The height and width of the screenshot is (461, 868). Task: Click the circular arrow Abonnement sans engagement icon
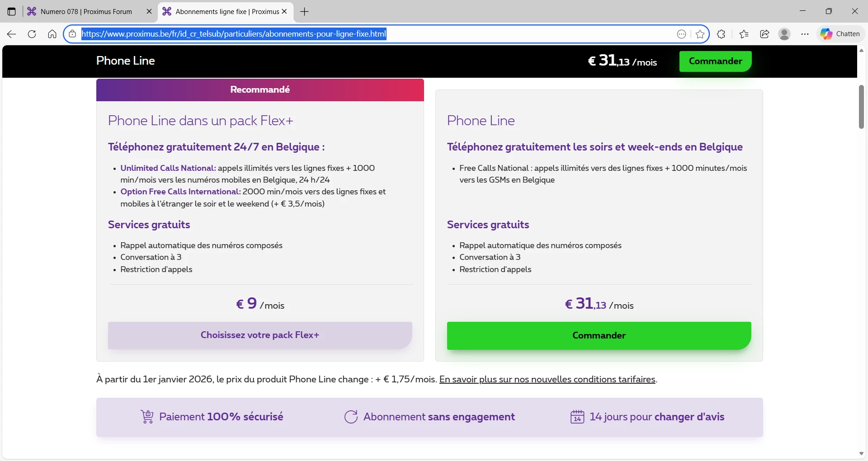click(x=351, y=417)
